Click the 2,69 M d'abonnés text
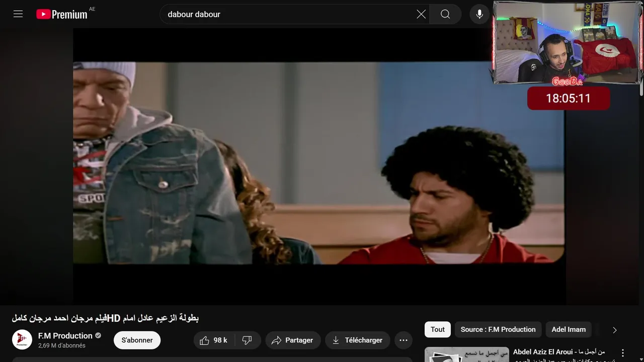This screenshot has height=362, width=644. pyautogui.click(x=62, y=346)
